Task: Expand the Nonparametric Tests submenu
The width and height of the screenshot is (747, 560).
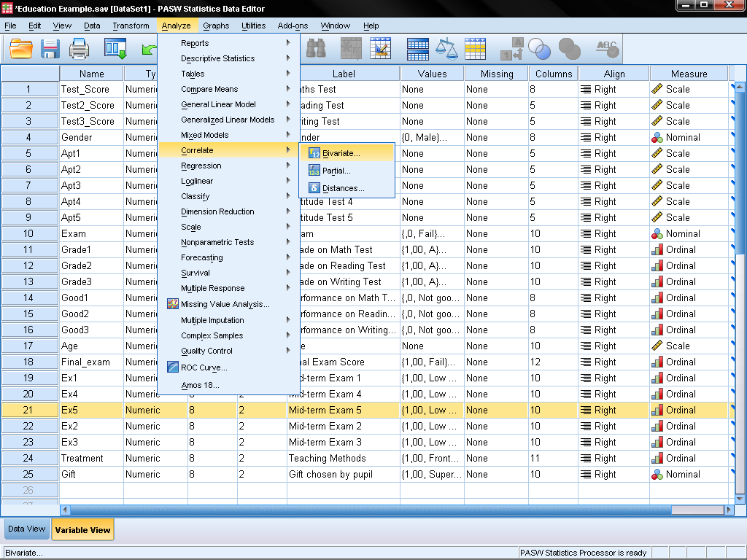Action: (x=217, y=242)
